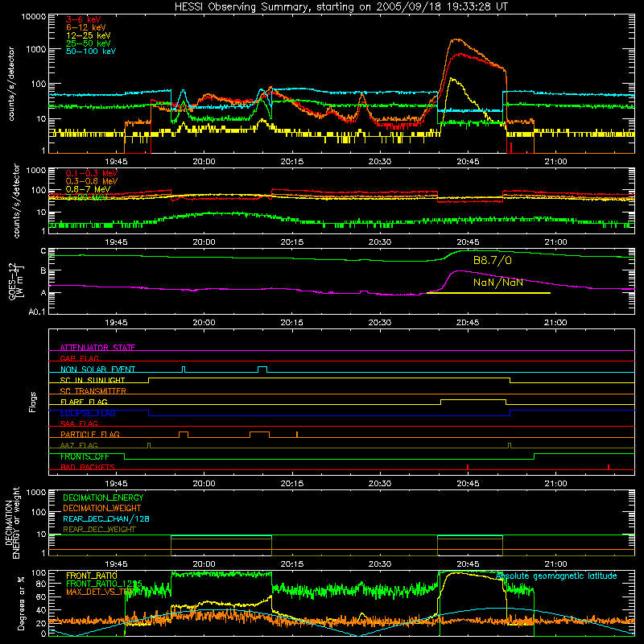Click the A0.1 tick label in GOES panel
Image resolution: width=644 pixels, height=644 pixels.
[37, 312]
